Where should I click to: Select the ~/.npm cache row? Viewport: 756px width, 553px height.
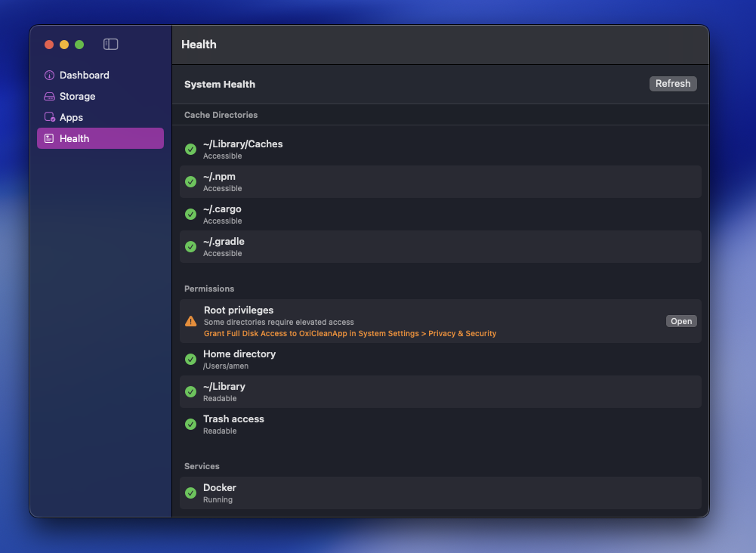[x=440, y=181]
